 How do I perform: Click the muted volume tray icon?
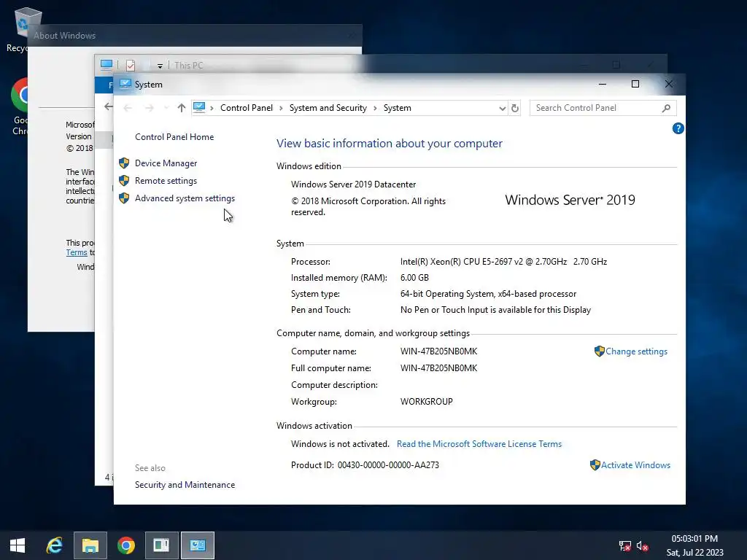[642, 546]
